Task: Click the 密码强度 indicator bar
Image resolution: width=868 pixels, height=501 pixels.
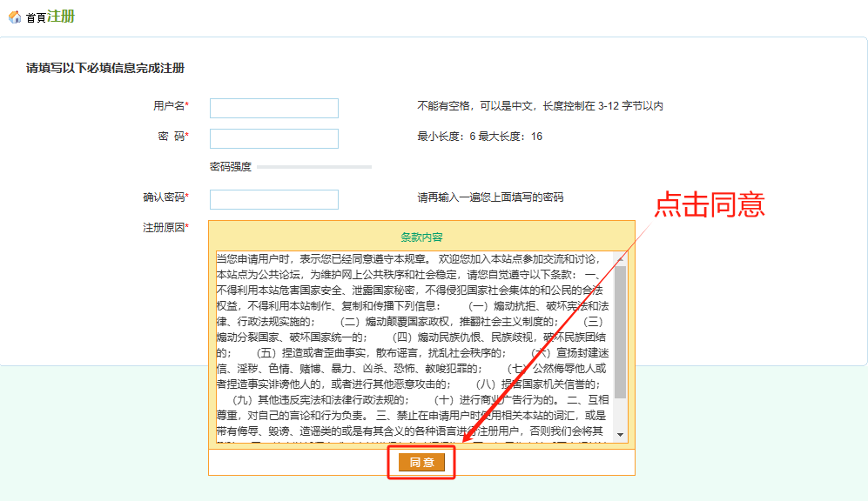Action: coord(313,167)
